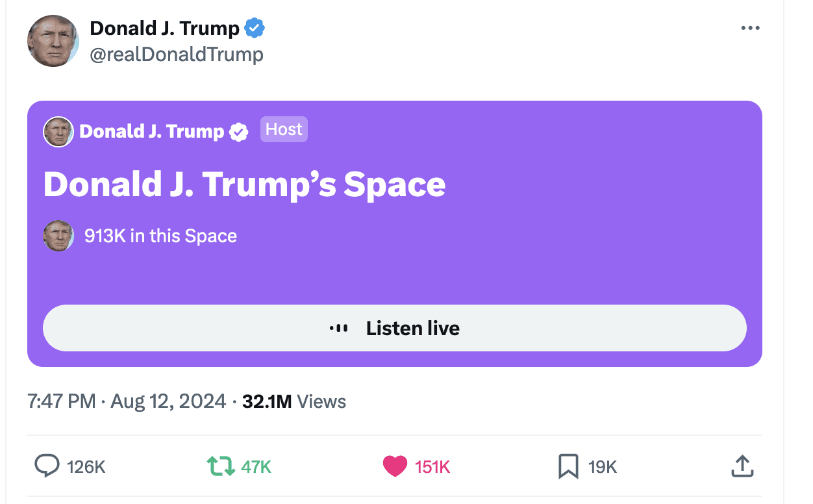Open the three-dot more options menu
The image size is (813, 504).
click(x=750, y=29)
